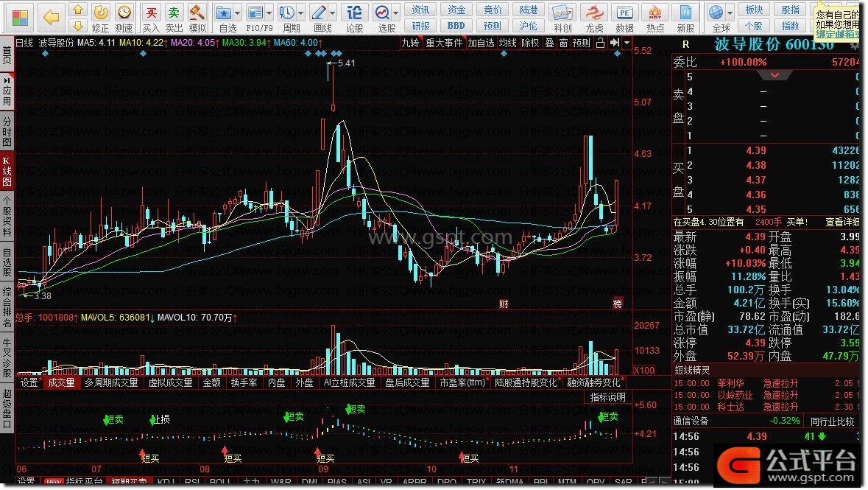The height and width of the screenshot is (490, 868).
Task: Switch to the 多周期成交量 tab
Action: [x=111, y=382]
